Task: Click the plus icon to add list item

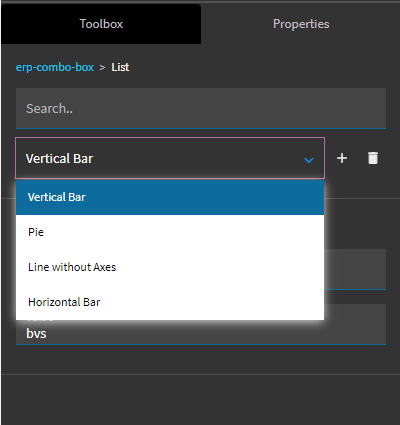Action: [x=342, y=158]
